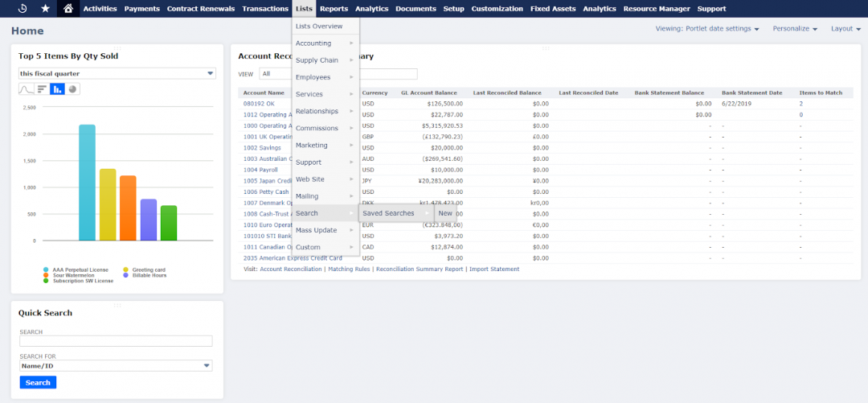
Task: Open the Payments menu
Action: click(142, 8)
